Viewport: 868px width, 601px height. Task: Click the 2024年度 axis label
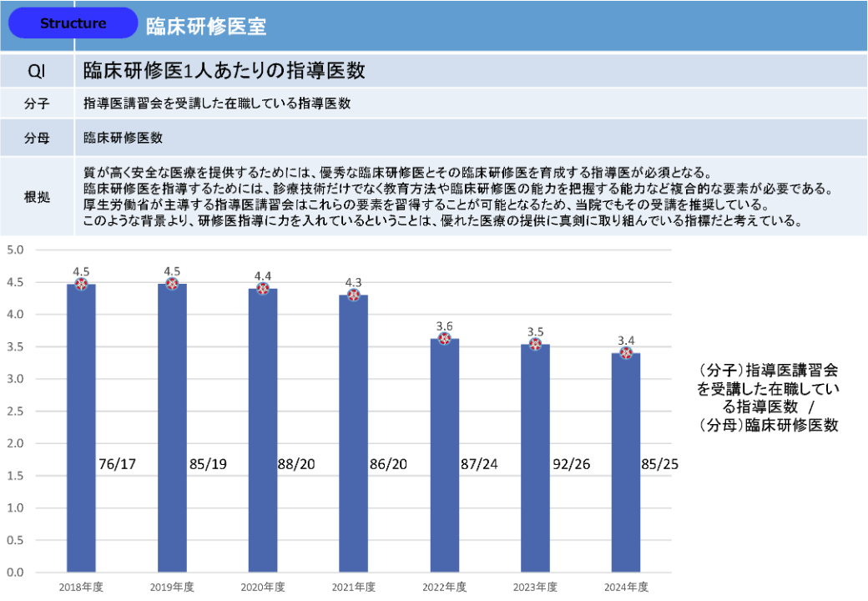tap(626, 587)
